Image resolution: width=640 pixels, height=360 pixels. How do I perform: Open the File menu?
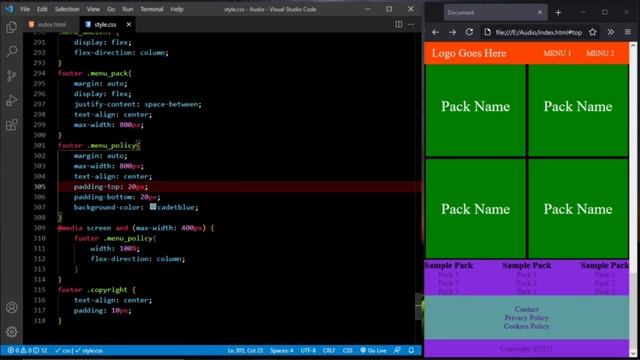point(25,9)
